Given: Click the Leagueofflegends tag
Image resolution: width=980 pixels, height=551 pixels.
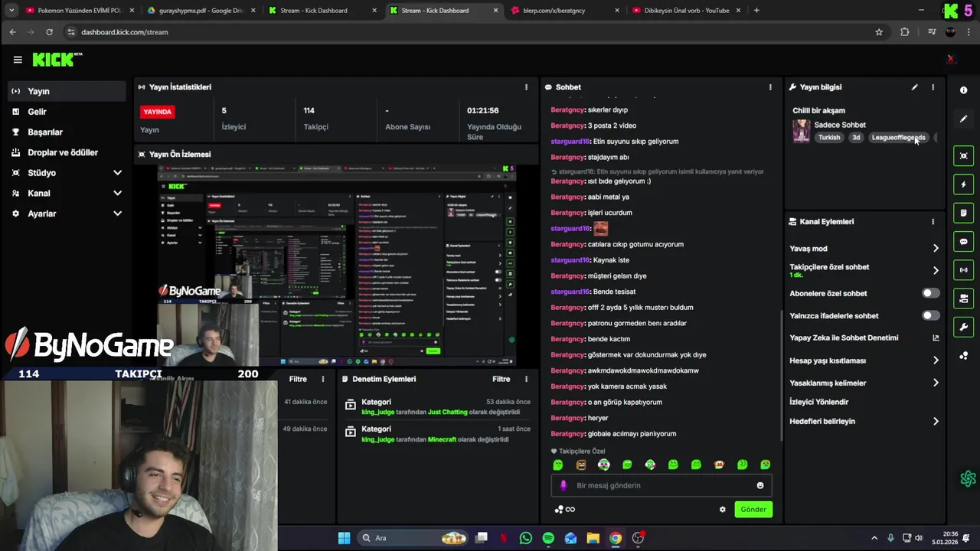Looking at the screenshot, I should click(899, 138).
